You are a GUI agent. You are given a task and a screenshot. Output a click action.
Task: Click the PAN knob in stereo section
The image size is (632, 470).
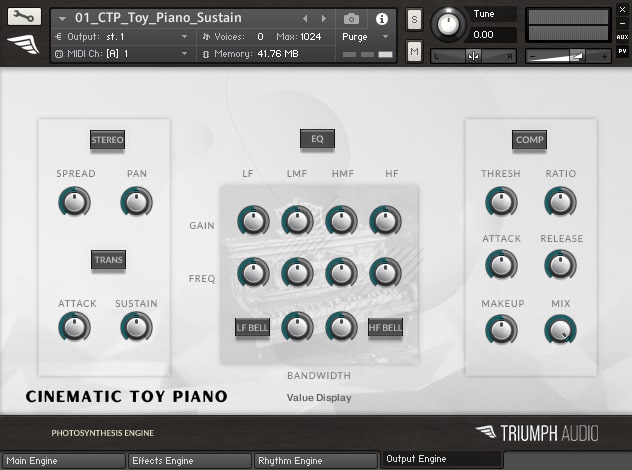pos(137,202)
